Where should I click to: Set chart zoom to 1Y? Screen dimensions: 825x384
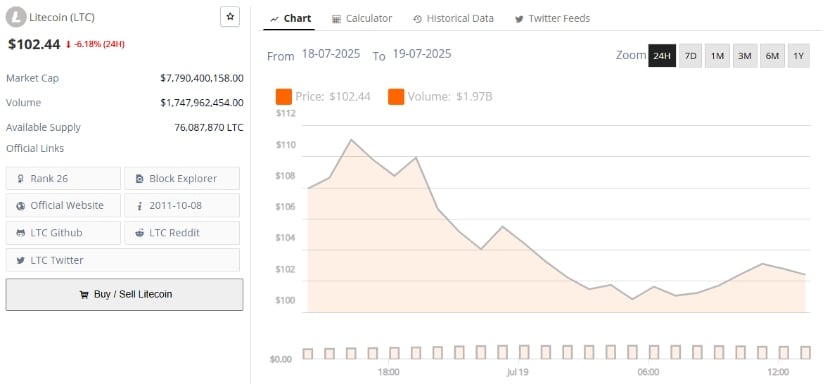click(x=799, y=56)
